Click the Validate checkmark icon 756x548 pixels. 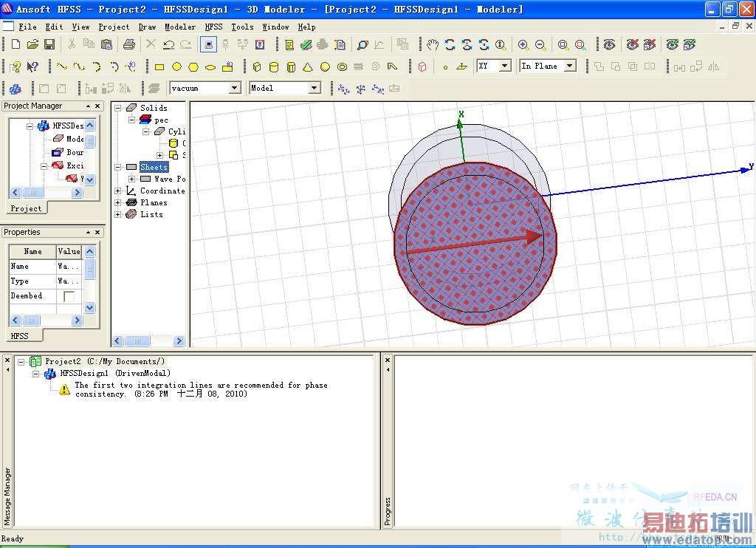coord(306,44)
